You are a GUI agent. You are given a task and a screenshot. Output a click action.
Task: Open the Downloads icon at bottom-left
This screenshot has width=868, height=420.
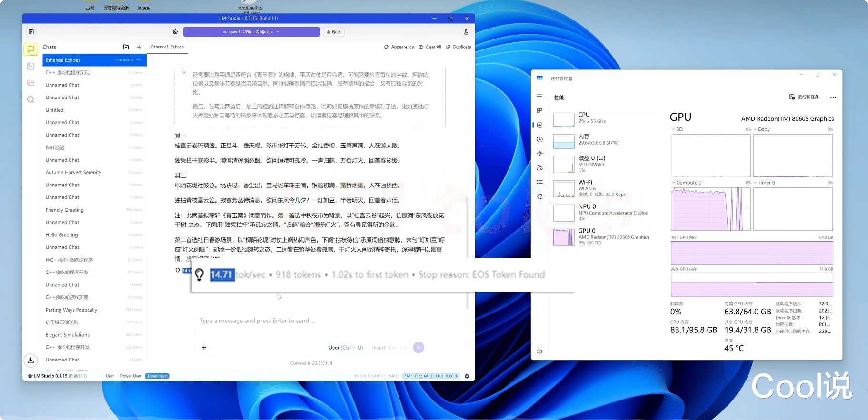point(31,360)
